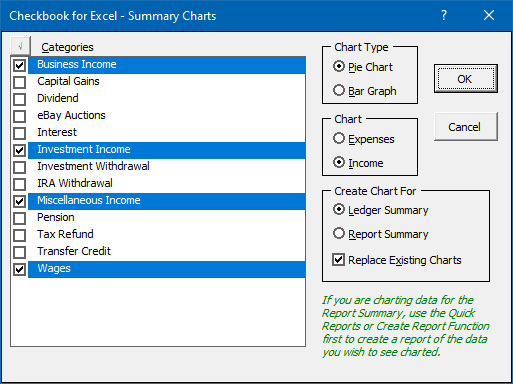Uncheck the Investment Income checkbox
The height and width of the screenshot is (384, 513).
tap(20, 150)
